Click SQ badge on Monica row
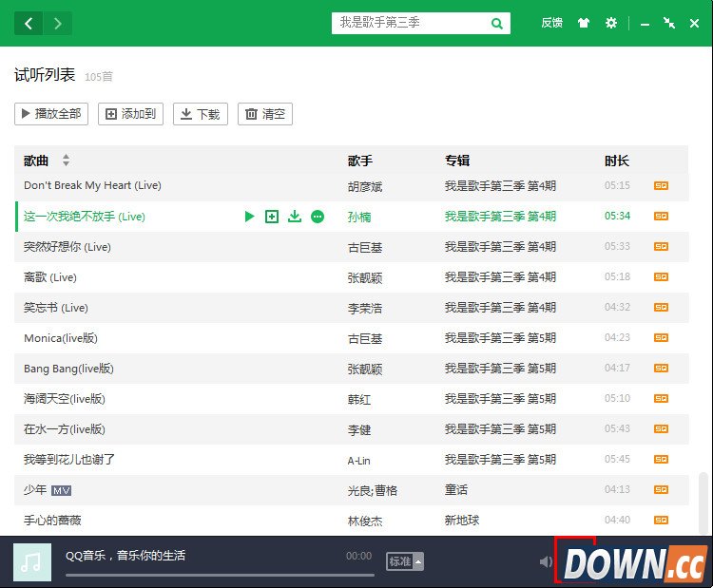This screenshot has width=713, height=588. tap(661, 337)
